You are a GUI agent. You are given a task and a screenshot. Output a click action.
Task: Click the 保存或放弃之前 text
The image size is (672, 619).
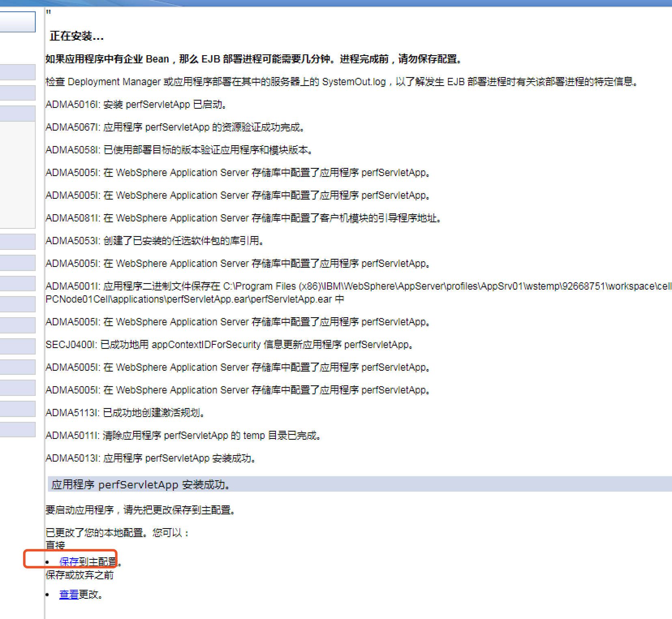pyautogui.click(x=80, y=575)
